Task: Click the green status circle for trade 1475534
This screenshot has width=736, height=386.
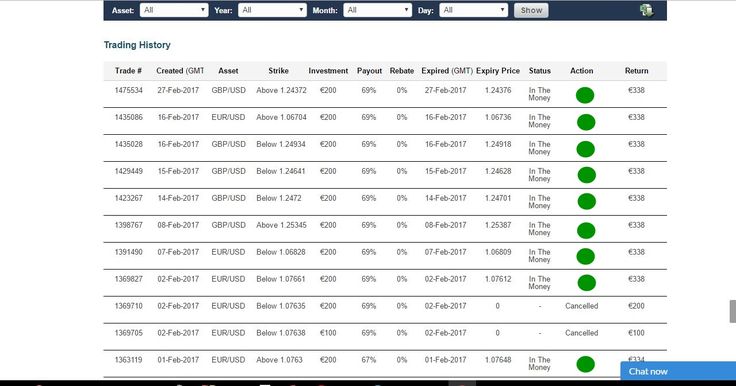Action: point(585,95)
